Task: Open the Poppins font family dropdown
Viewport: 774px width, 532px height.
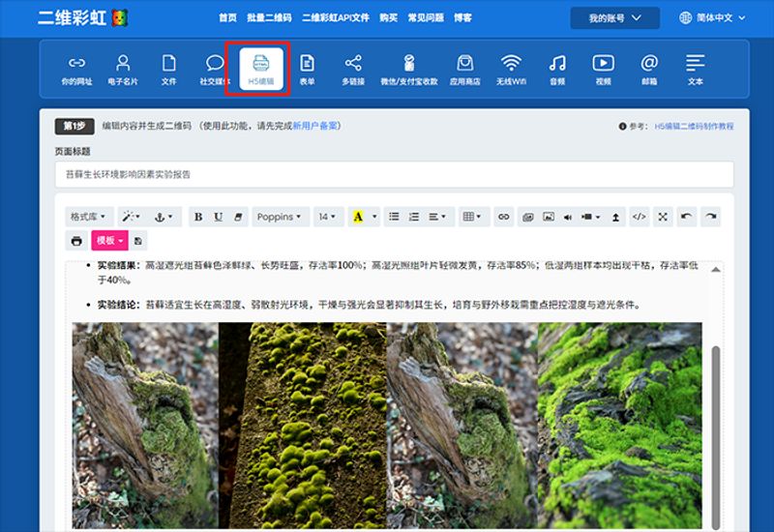Action: [x=279, y=217]
